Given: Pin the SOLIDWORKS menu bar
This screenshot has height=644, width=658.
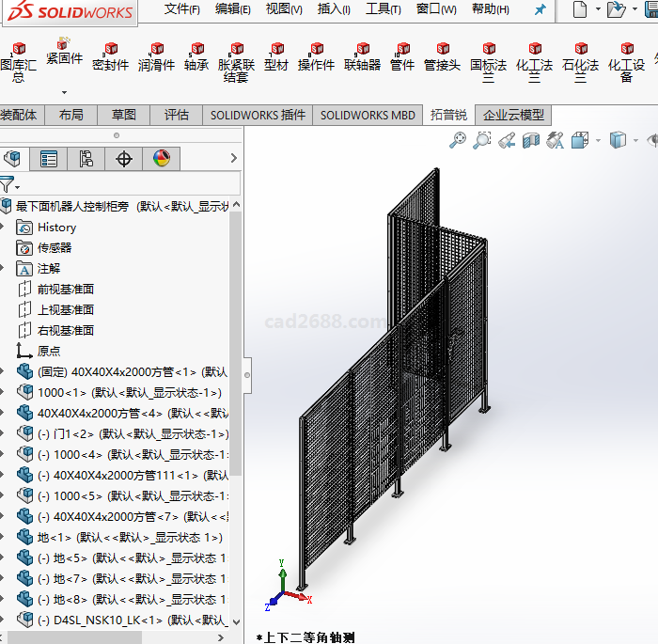Looking at the screenshot, I should [x=540, y=9].
